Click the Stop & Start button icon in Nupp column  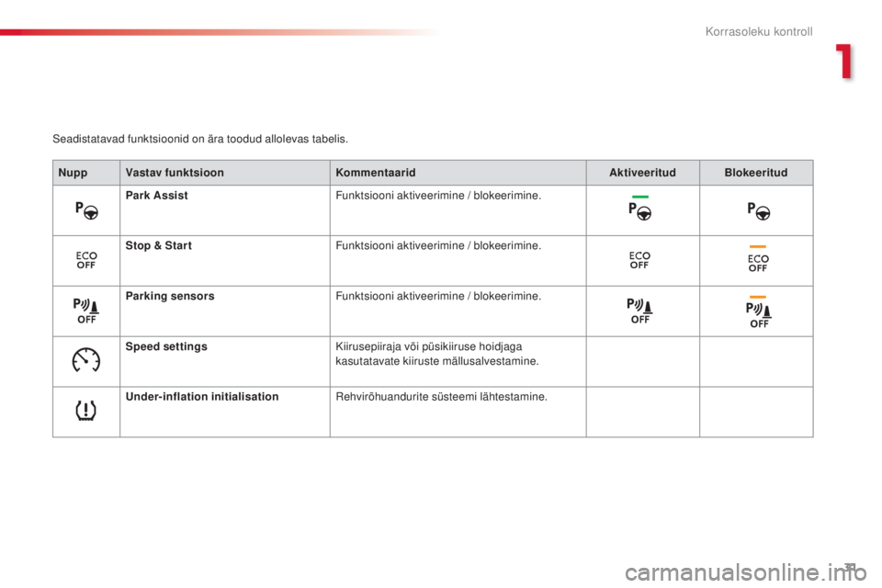point(85,260)
